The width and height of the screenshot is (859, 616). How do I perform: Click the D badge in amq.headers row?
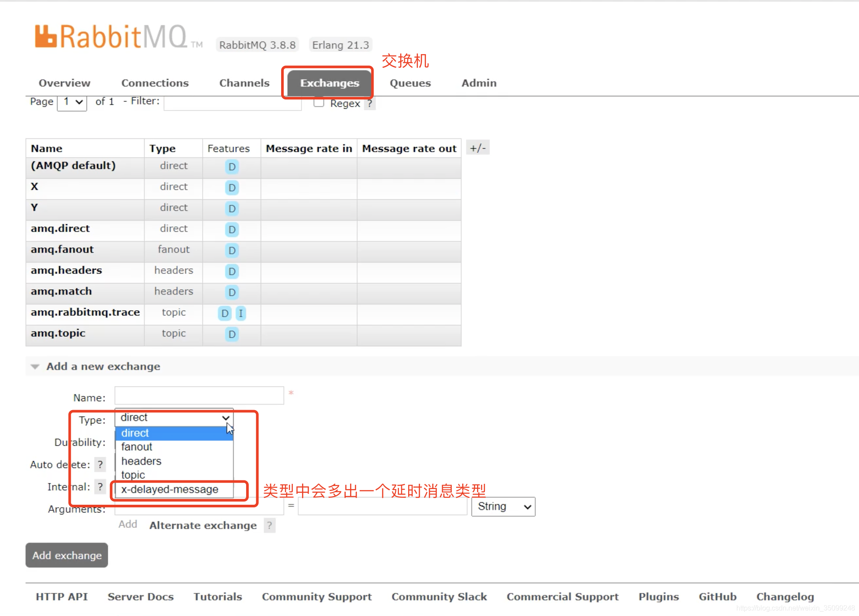pyautogui.click(x=232, y=271)
